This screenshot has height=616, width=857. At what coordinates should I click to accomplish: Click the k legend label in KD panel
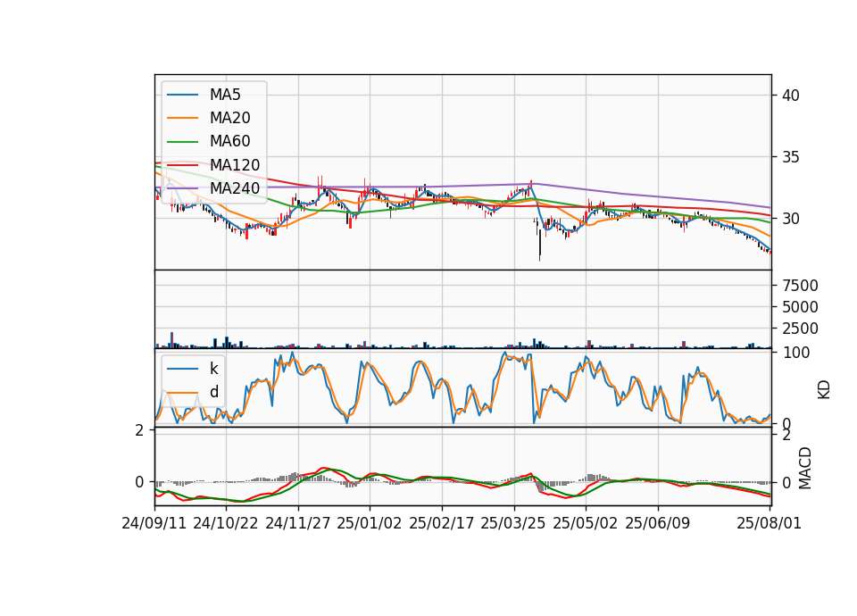tap(214, 369)
